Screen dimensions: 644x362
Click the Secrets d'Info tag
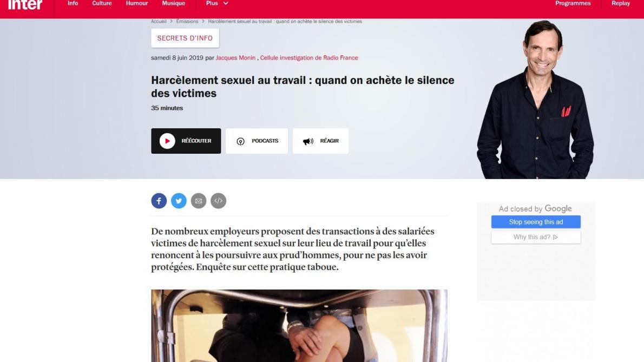185,38
